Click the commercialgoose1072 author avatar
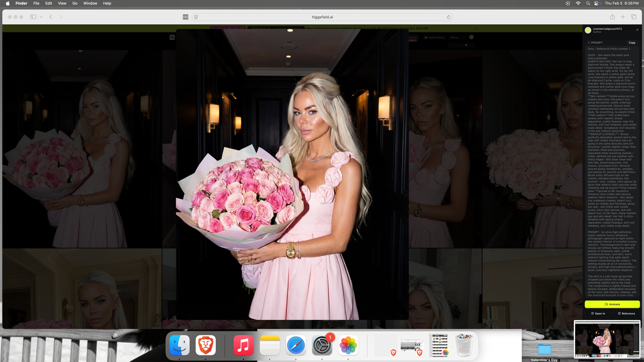Viewport: 644px width, 362px height. [x=588, y=30]
